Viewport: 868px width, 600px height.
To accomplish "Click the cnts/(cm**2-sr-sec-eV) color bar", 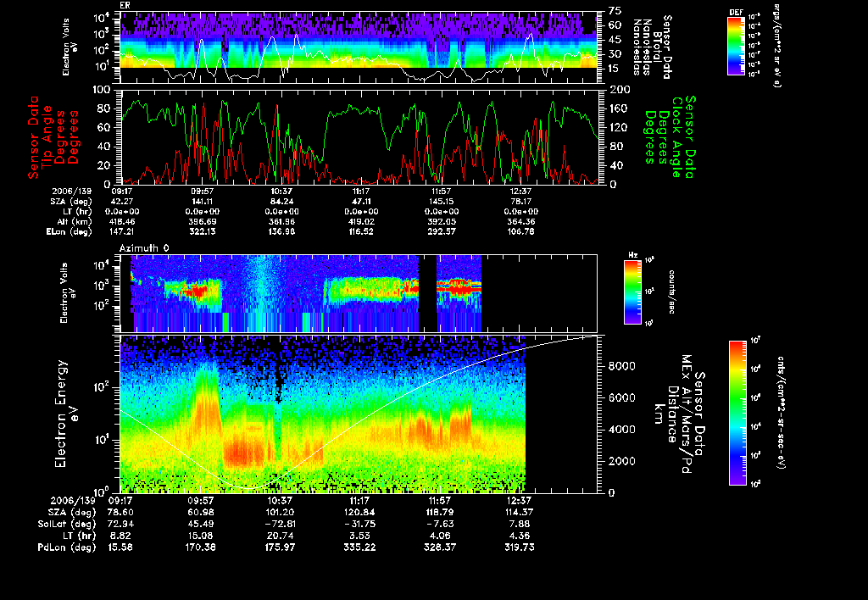I will [737, 413].
